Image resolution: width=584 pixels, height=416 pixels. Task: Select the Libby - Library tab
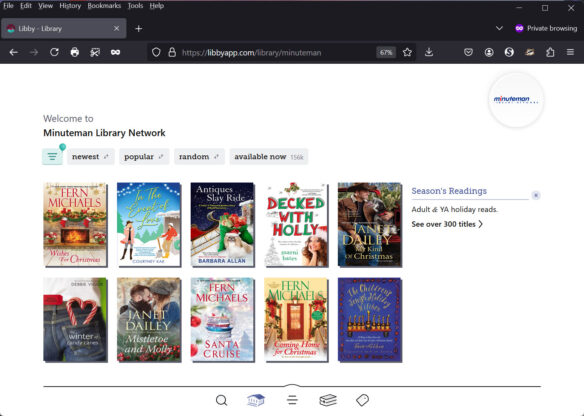pos(64,29)
